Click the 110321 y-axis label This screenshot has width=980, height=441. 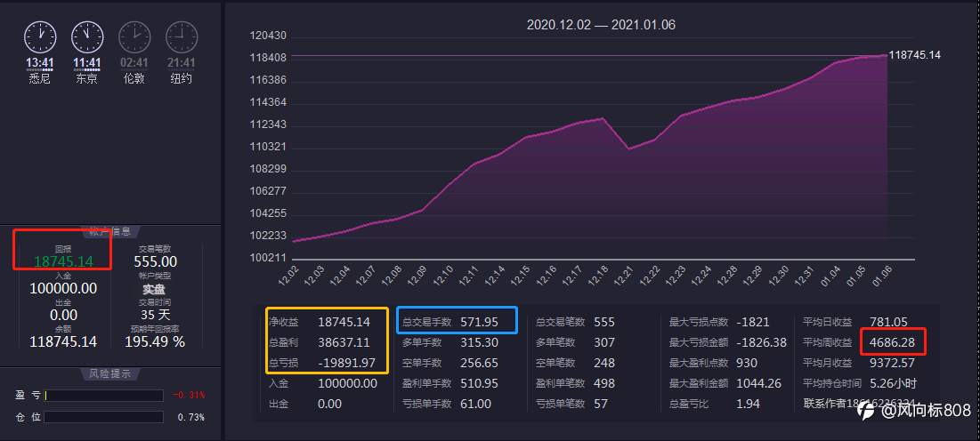(268, 147)
